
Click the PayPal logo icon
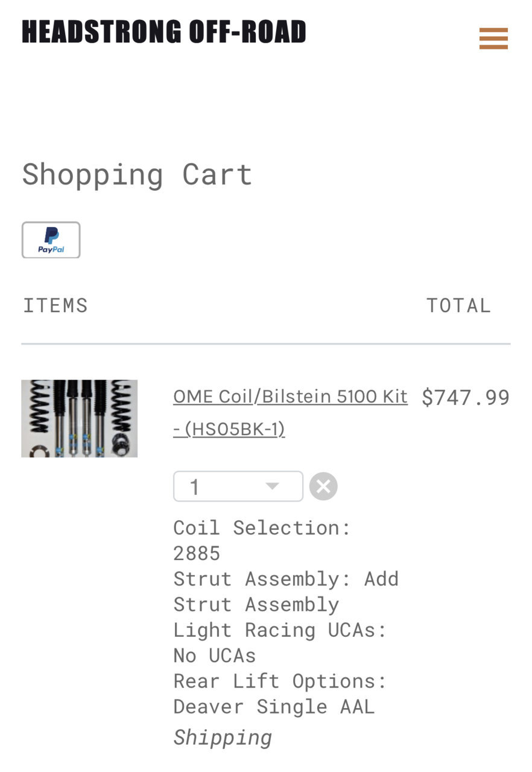point(51,236)
